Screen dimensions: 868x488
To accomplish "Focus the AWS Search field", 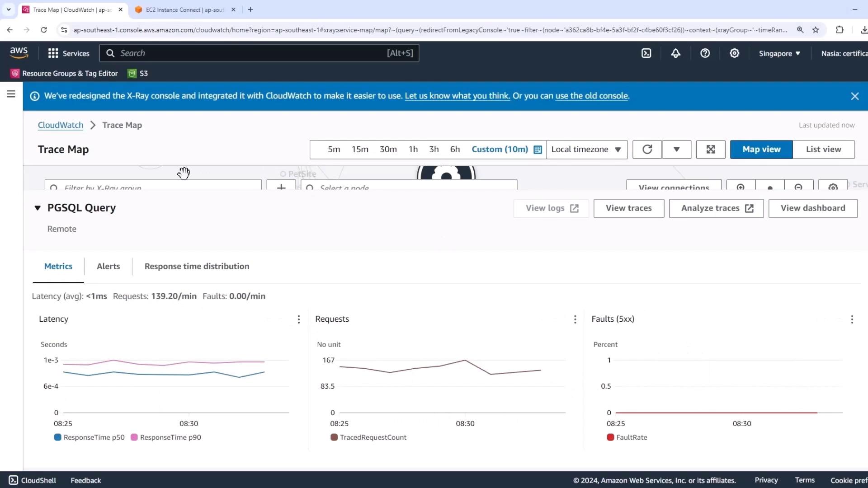I will point(259,53).
